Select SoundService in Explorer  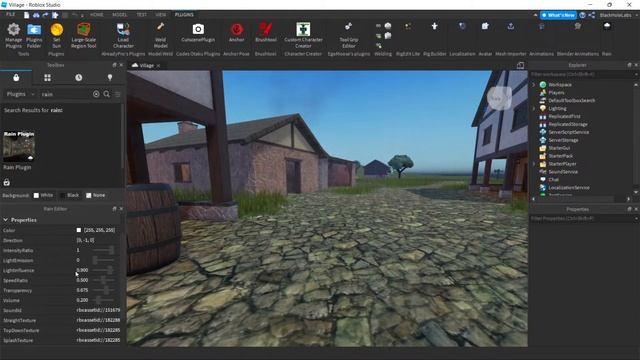(563, 172)
